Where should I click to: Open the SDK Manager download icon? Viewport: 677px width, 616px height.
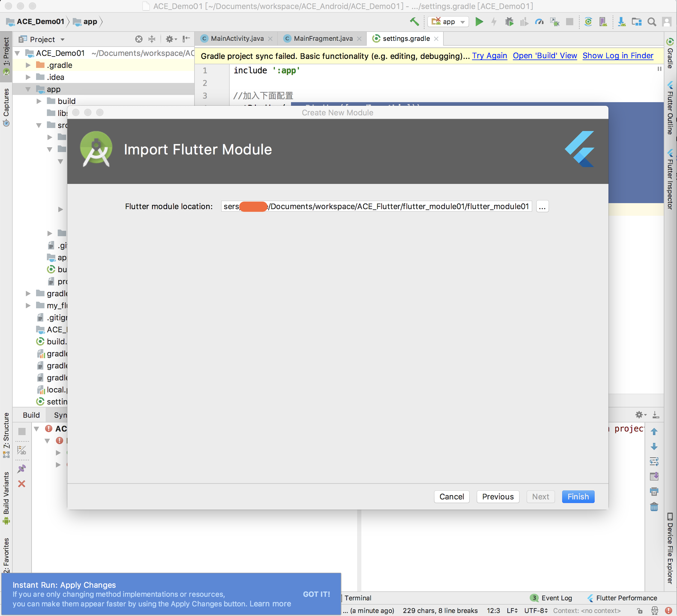click(x=622, y=22)
